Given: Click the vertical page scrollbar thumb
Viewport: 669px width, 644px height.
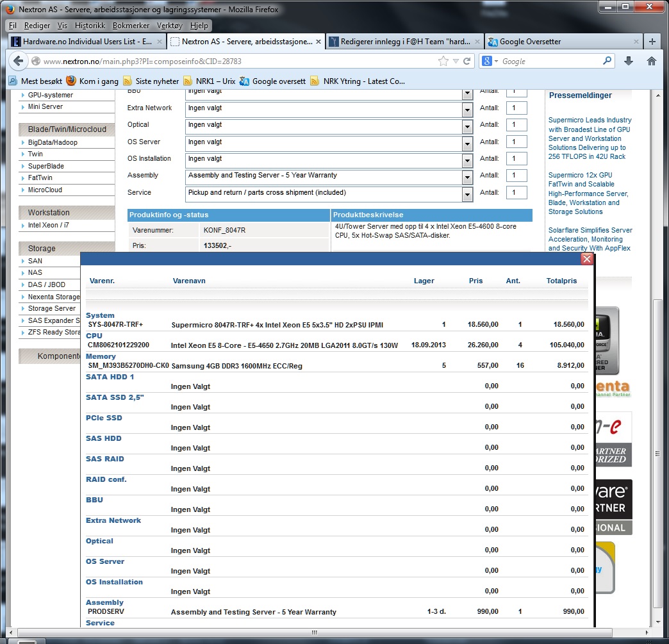Looking at the screenshot, I should (x=657, y=452).
